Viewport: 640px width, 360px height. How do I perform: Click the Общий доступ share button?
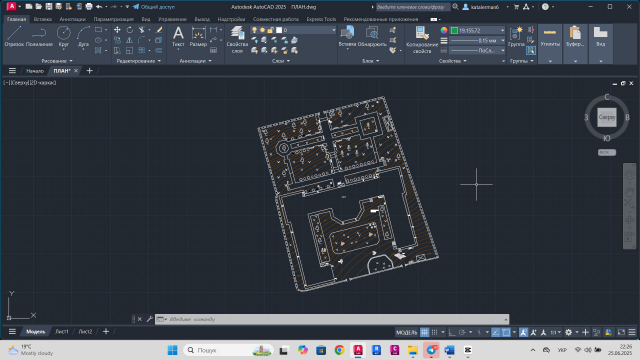click(x=154, y=7)
